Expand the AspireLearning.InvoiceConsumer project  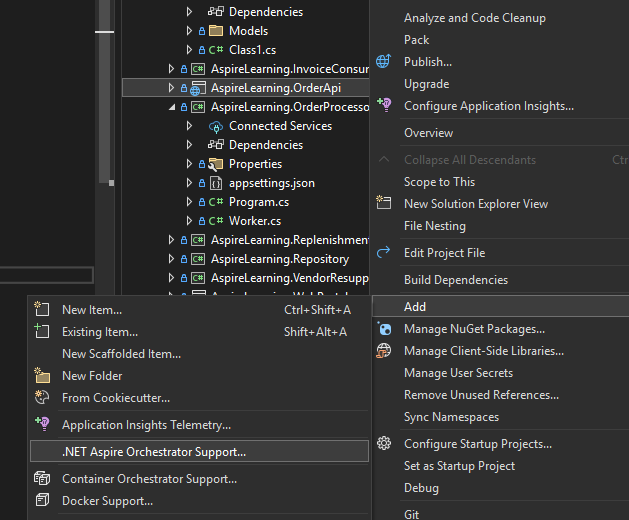point(171,69)
